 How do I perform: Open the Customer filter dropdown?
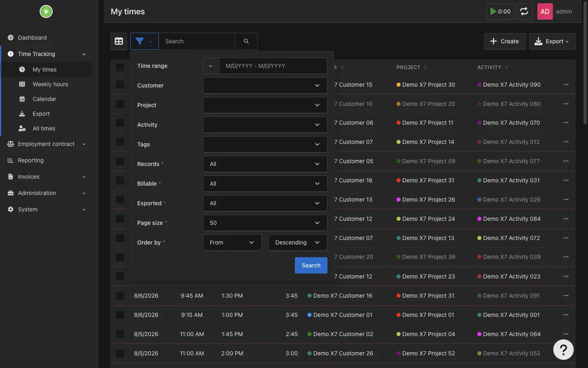point(265,85)
